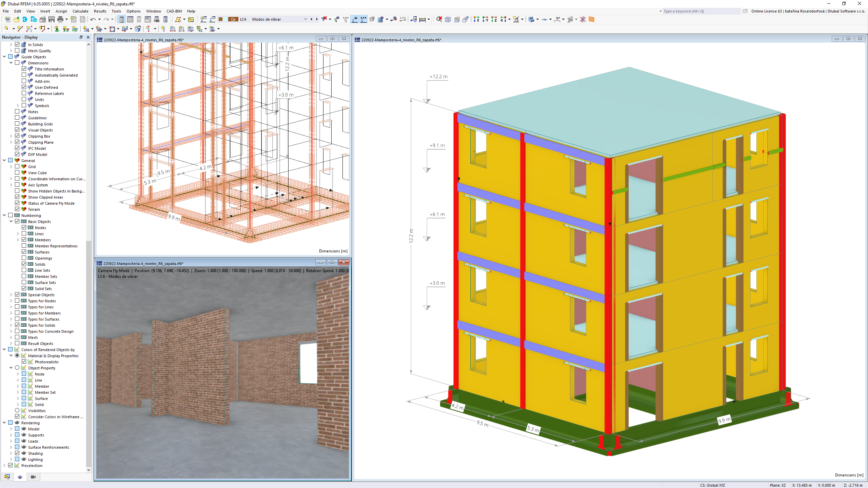
Task: Open the CAD-BIM menu
Action: pos(174,11)
